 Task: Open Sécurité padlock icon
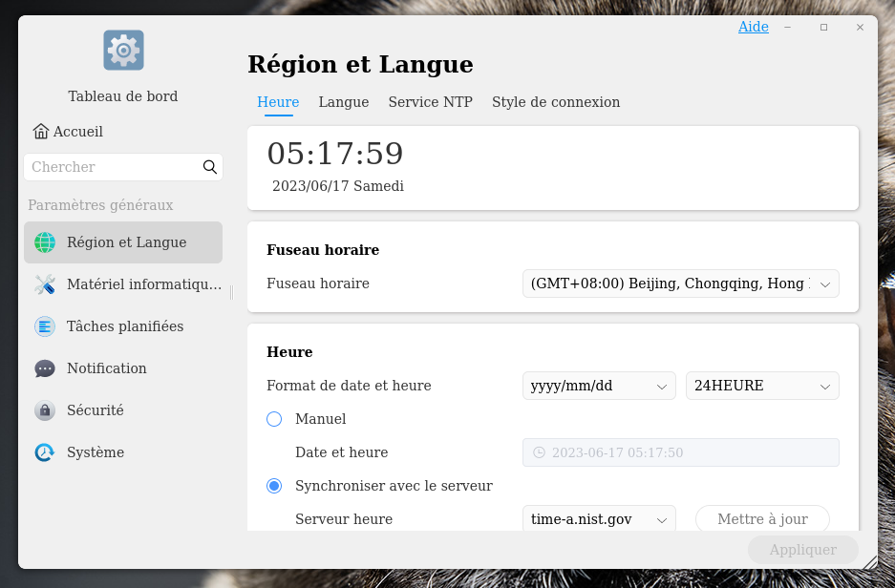tap(45, 410)
